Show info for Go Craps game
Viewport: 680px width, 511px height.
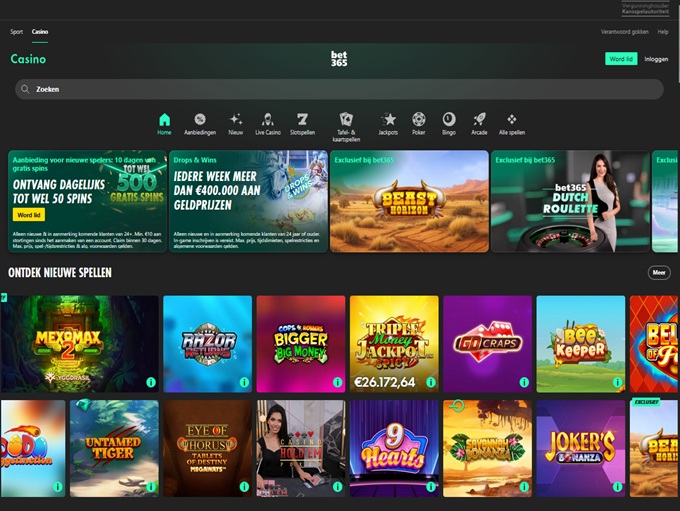pyautogui.click(x=524, y=382)
